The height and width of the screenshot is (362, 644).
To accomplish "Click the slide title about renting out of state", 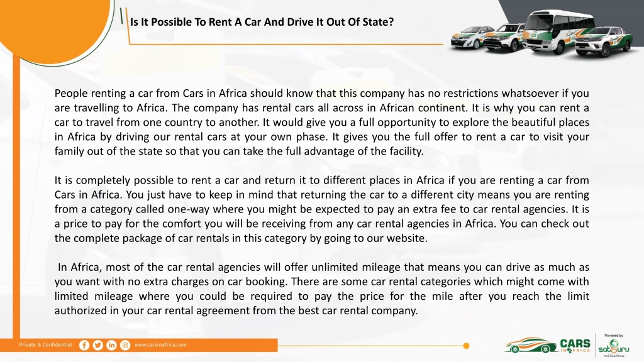I will [x=262, y=22].
